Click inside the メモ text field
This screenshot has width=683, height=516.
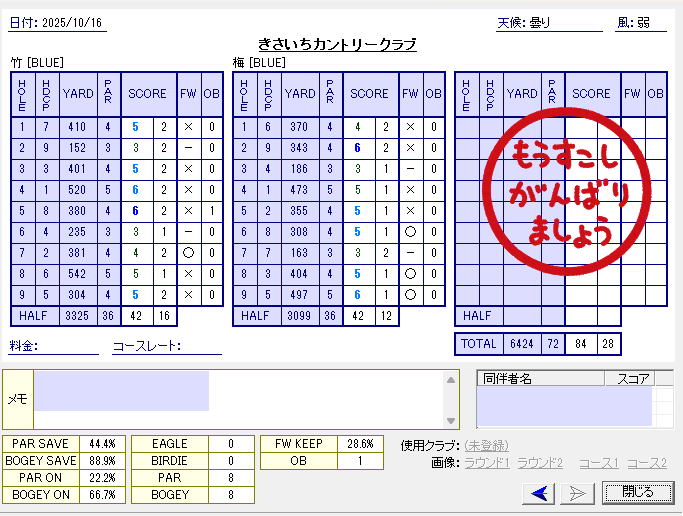pos(240,398)
